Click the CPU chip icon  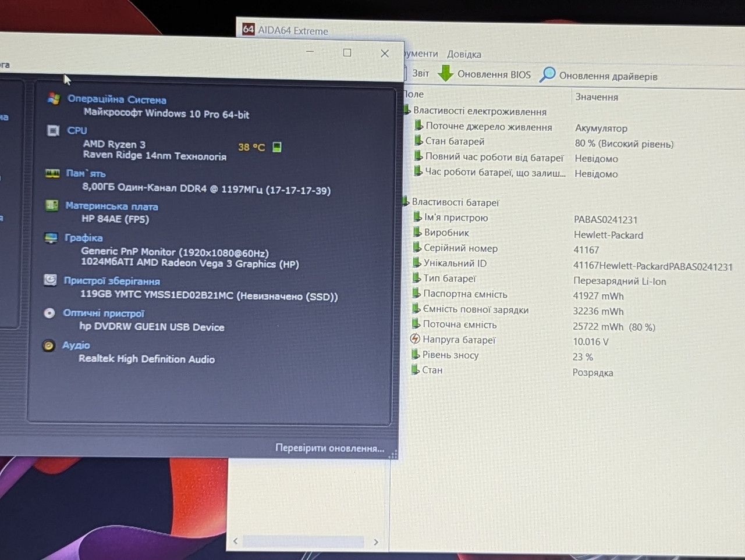pos(52,130)
